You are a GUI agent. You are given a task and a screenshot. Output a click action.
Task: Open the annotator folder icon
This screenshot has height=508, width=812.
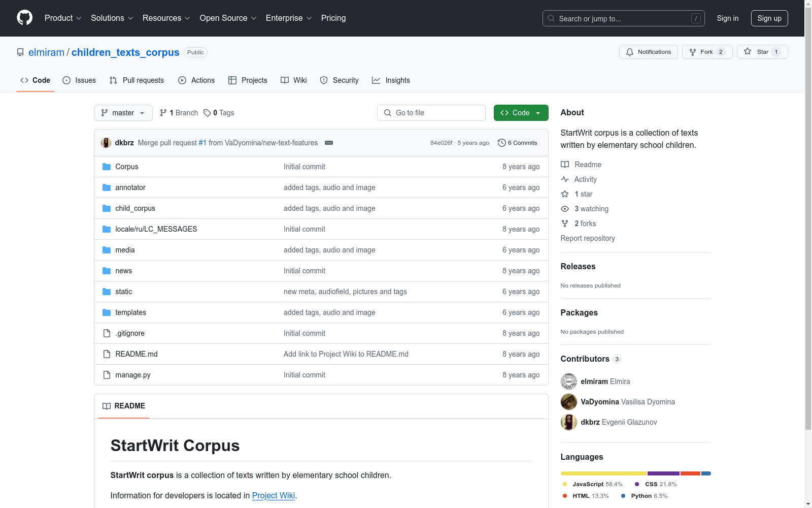pos(107,187)
